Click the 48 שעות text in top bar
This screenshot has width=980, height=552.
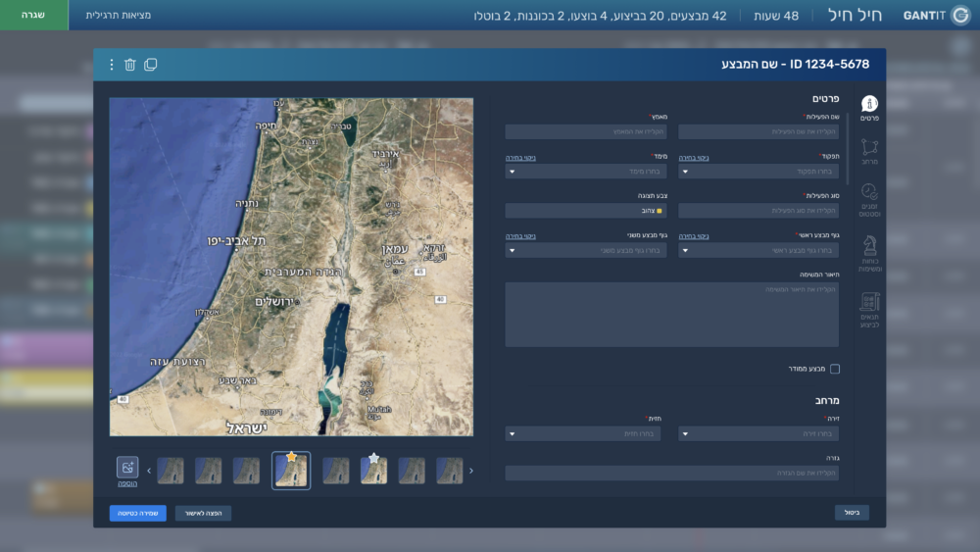tap(776, 16)
